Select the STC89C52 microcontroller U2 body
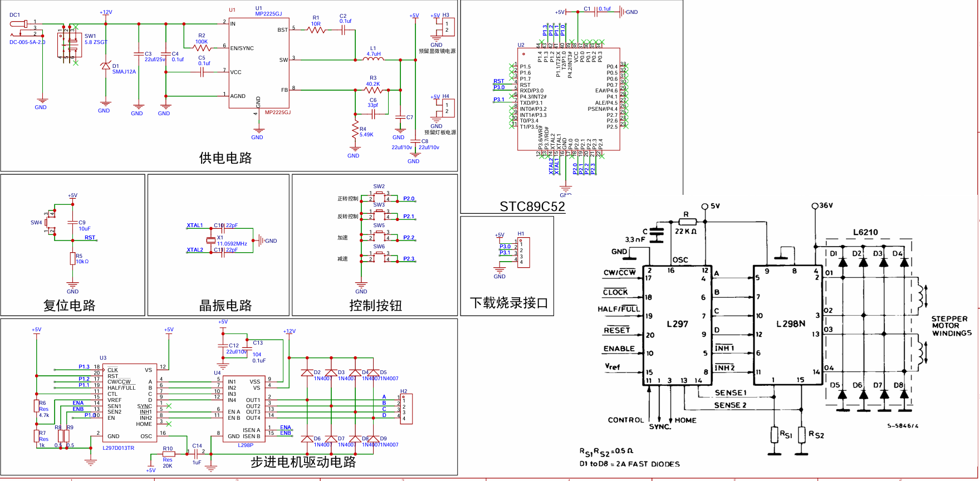This screenshot has width=980, height=481. 569,99
